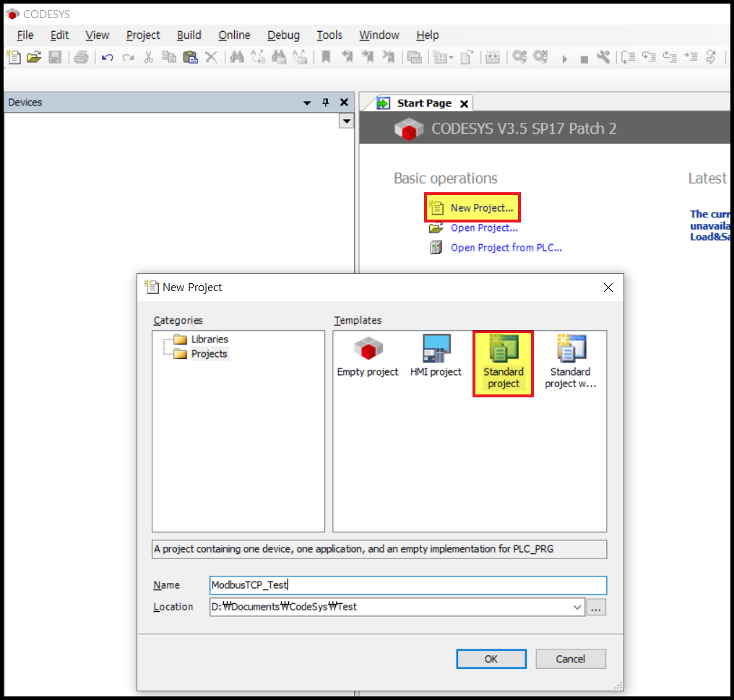Close the New Project dialog
Image resolution: width=734 pixels, height=700 pixels.
(x=608, y=288)
